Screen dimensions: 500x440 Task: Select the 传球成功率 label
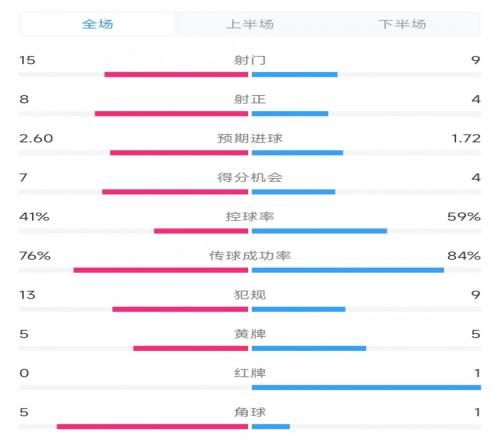click(250, 256)
